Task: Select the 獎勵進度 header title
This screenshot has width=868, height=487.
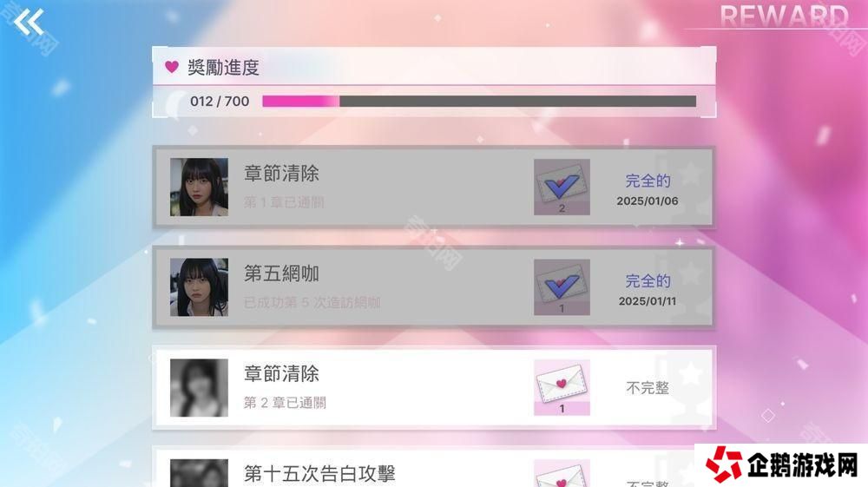Action: [223, 68]
